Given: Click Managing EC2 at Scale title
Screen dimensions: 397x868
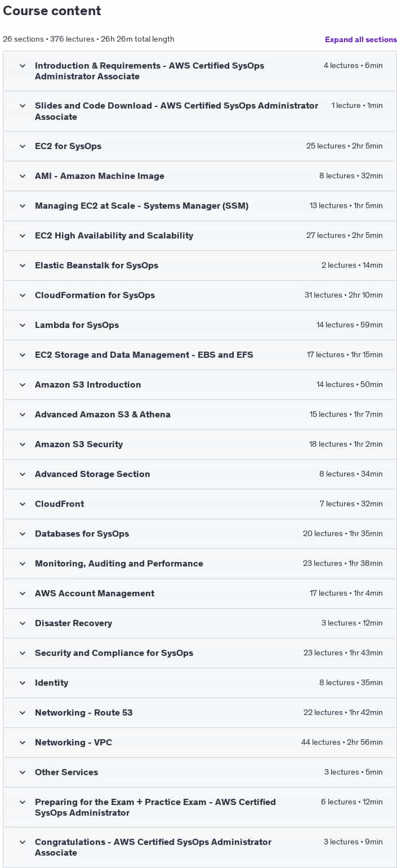Looking at the screenshot, I should click(141, 206).
